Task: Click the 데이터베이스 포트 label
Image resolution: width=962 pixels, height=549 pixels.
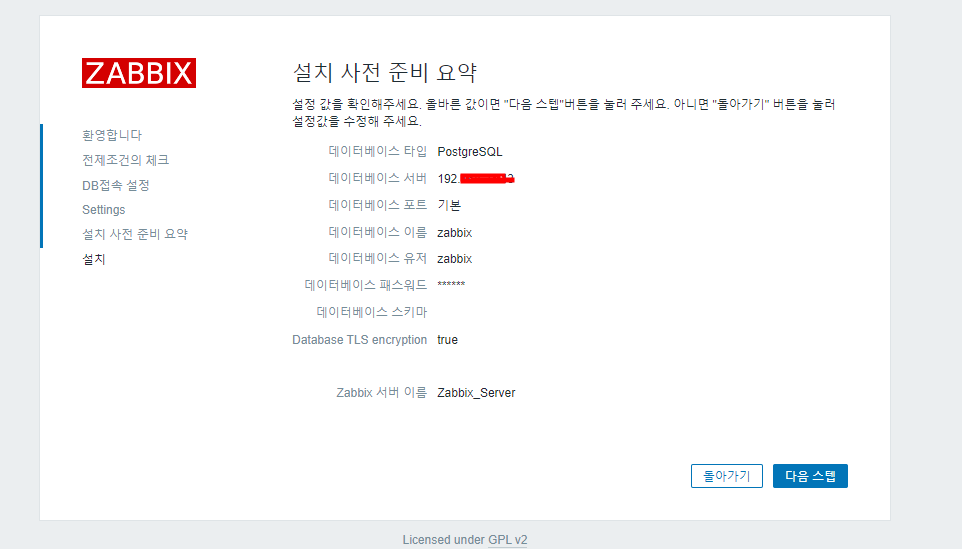Action: [x=377, y=205]
